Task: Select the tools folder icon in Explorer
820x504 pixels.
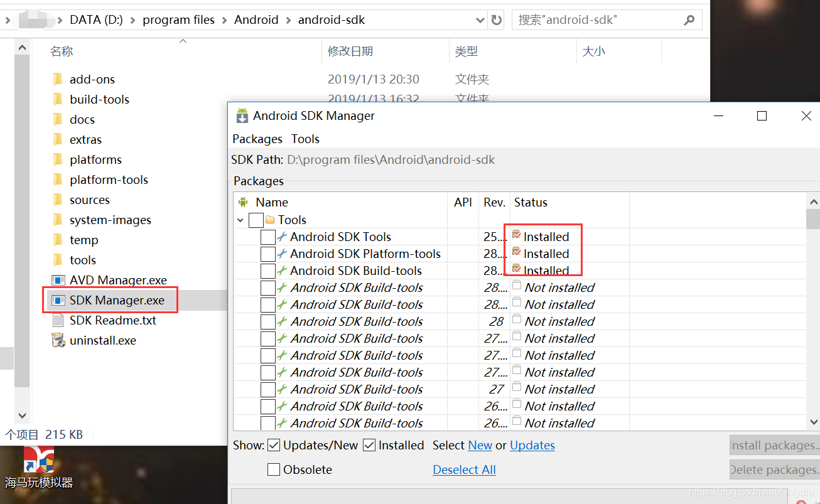Action: [58, 260]
